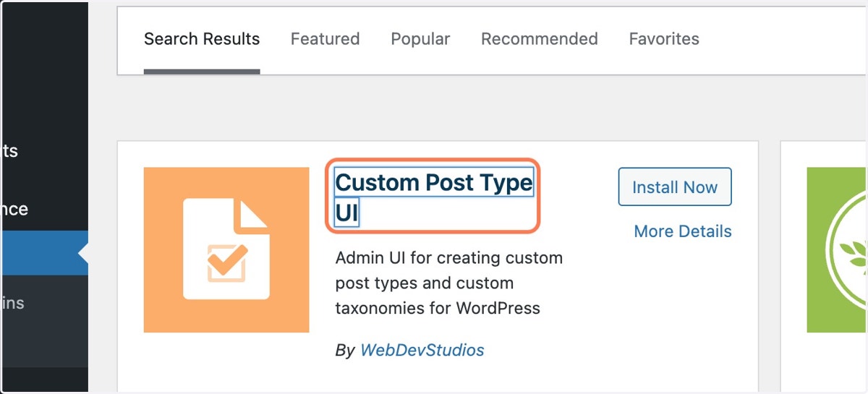Select the highlighted blue sidebar menu item
Image resolution: width=868 pixels, height=394 pixels.
(44, 253)
